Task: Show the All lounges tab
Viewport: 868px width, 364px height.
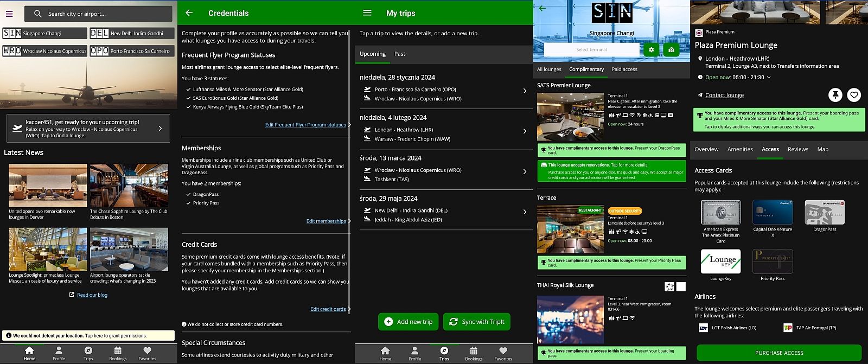Action: tap(549, 69)
